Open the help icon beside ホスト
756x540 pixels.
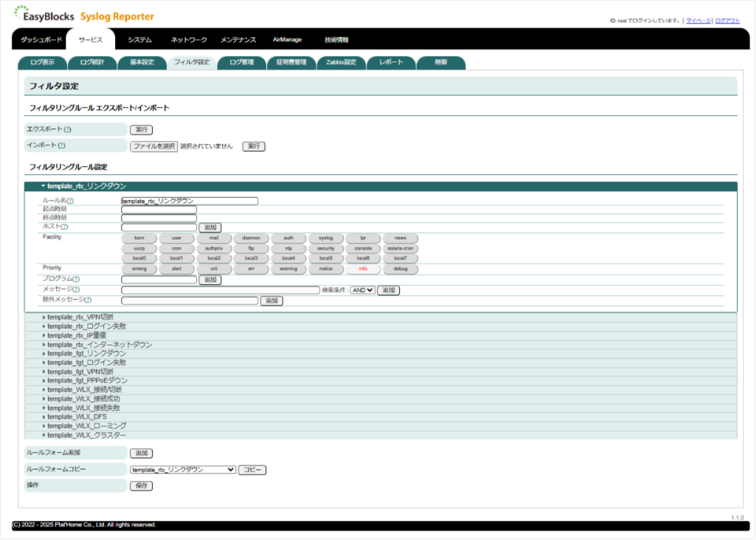point(64,226)
